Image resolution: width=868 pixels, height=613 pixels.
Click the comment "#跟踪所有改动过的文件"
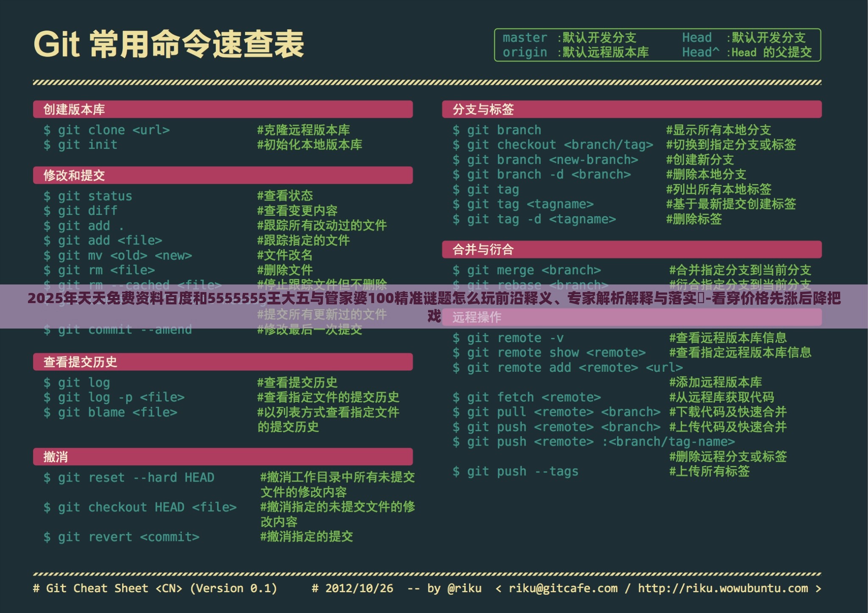click(322, 226)
